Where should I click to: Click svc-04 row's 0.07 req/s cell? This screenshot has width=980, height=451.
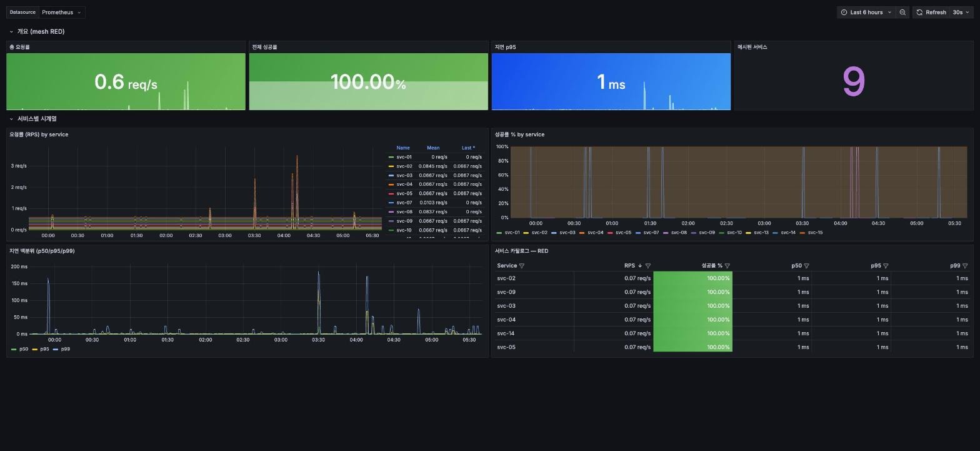613,320
